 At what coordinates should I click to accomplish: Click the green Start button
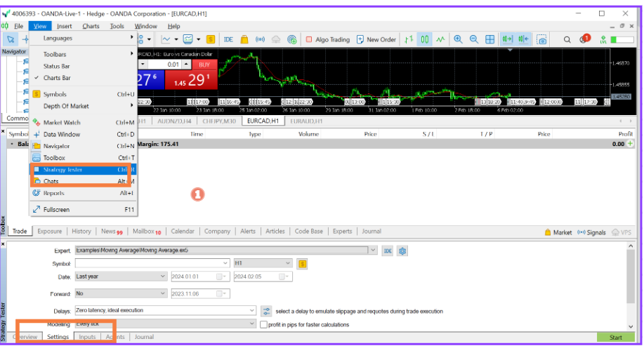pyautogui.click(x=615, y=338)
